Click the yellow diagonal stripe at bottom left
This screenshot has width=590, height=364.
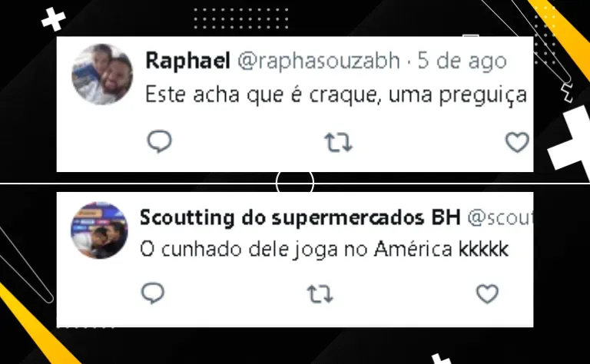38,326
